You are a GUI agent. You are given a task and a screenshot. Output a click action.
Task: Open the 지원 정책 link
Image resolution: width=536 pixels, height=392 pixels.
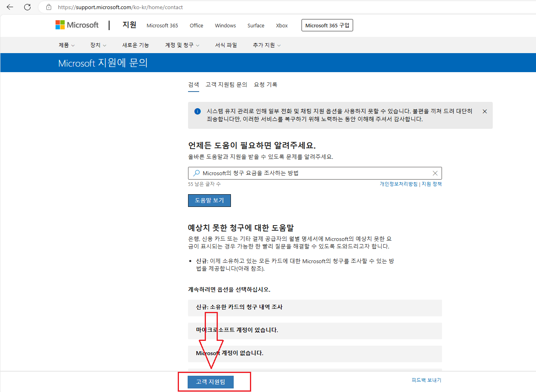tap(432, 184)
